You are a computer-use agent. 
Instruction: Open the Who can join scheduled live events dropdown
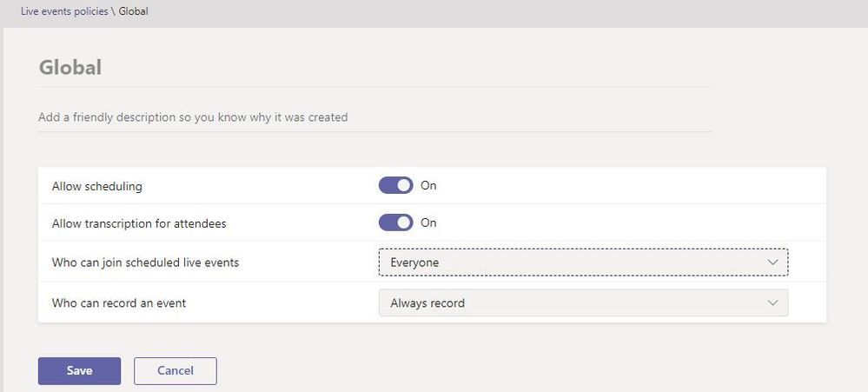[582, 262]
